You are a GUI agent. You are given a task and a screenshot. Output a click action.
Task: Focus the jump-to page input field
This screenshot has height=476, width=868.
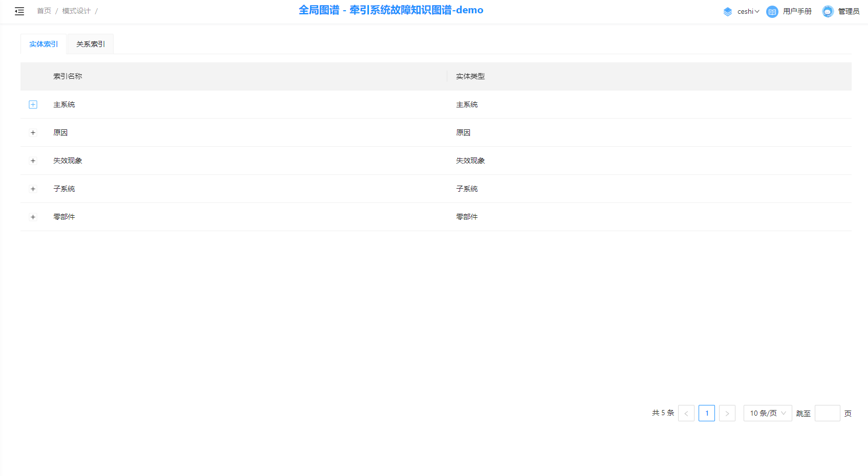click(x=827, y=413)
